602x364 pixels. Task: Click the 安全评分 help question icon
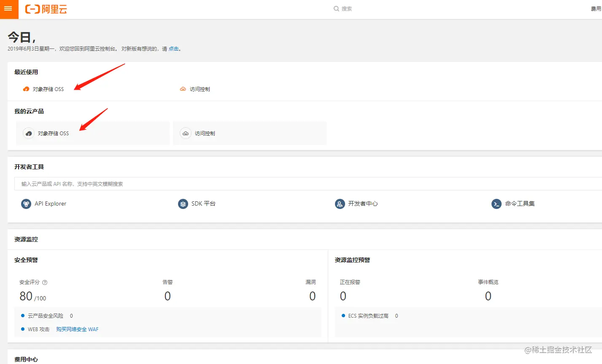(x=45, y=282)
